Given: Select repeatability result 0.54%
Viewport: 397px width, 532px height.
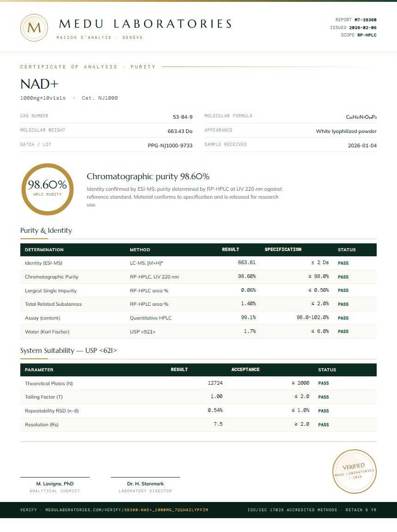Looking at the screenshot, I should point(215,411).
